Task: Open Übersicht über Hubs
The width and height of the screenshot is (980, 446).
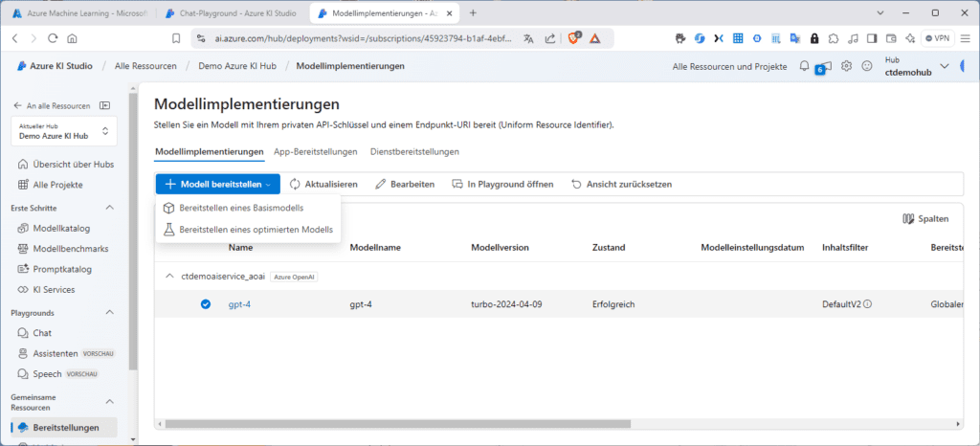Action: coord(65,165)
